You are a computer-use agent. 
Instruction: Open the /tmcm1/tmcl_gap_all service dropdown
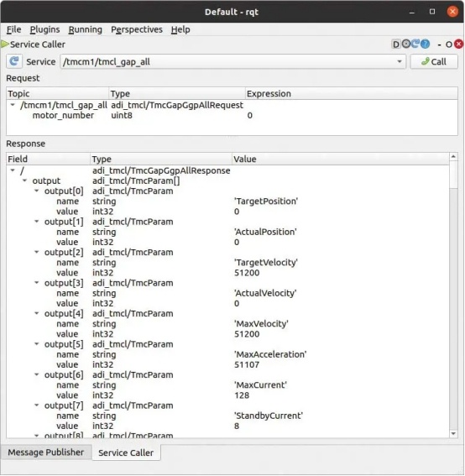tap(232, 61)
